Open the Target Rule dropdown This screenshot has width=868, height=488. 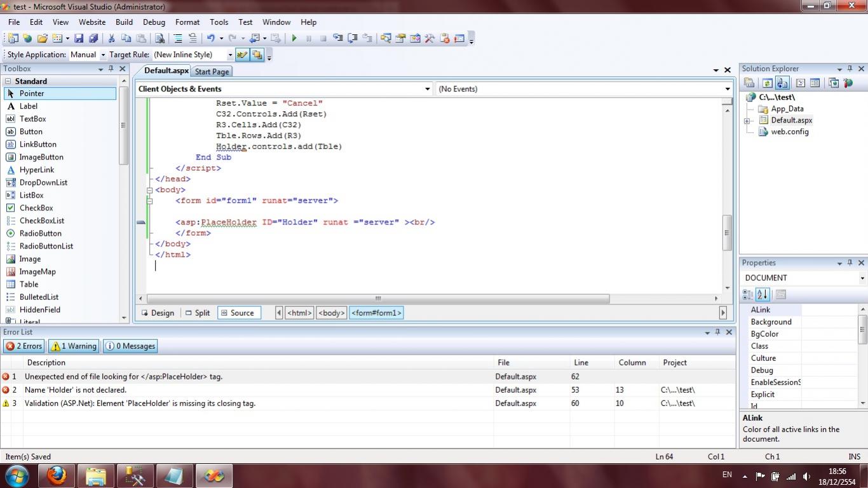(x=230, y=55)
